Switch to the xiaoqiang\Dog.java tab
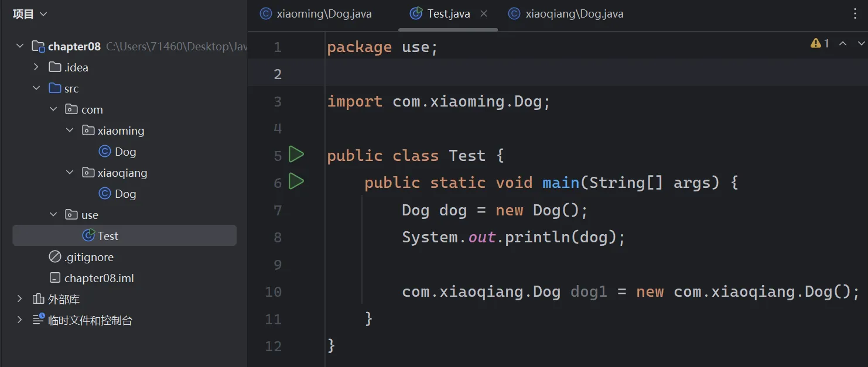 pos(573,14)
